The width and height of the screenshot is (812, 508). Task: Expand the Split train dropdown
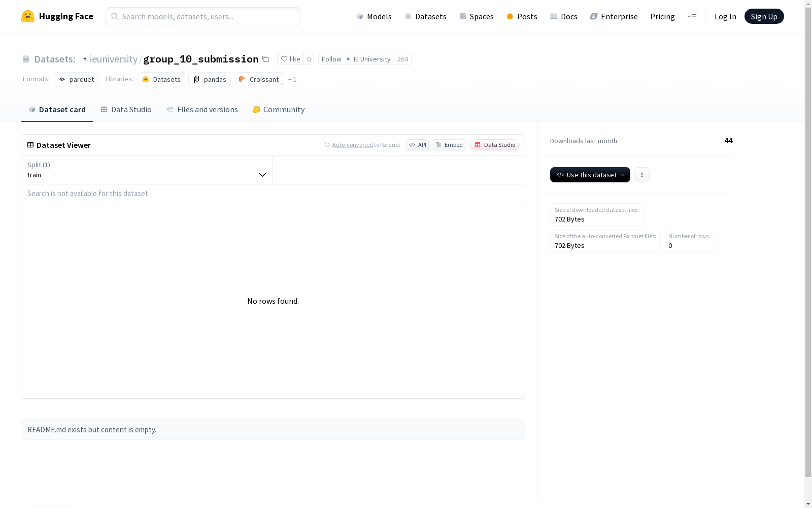(x=147, y=170)
